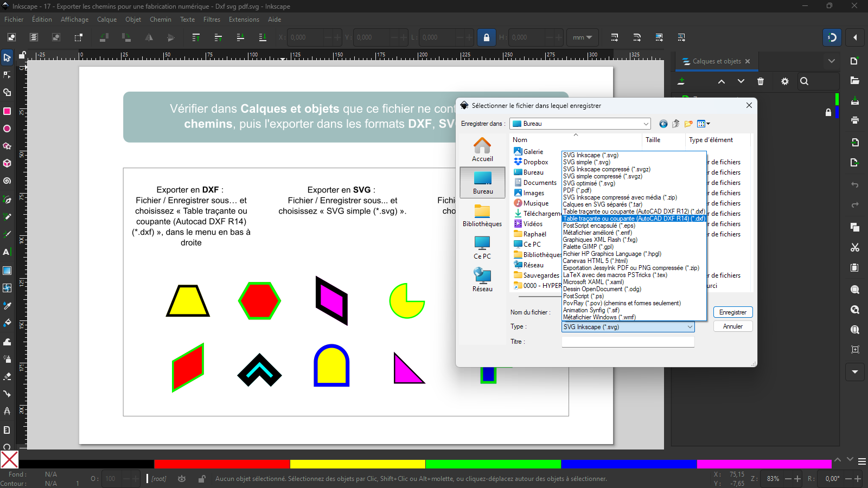Select the Ellipse tool
Screen dimensions: 868x488
tap(7, 129)
